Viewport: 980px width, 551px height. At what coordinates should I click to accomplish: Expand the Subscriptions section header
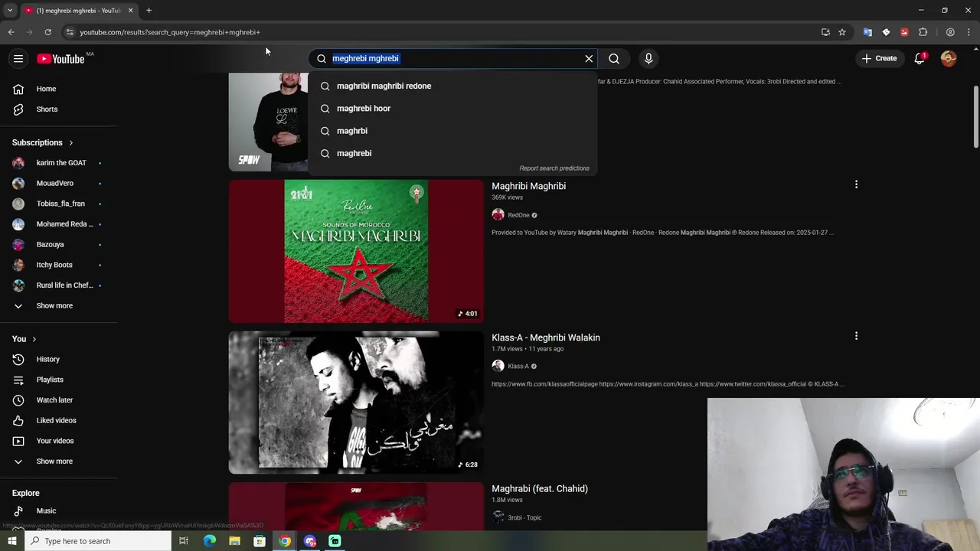43,142
